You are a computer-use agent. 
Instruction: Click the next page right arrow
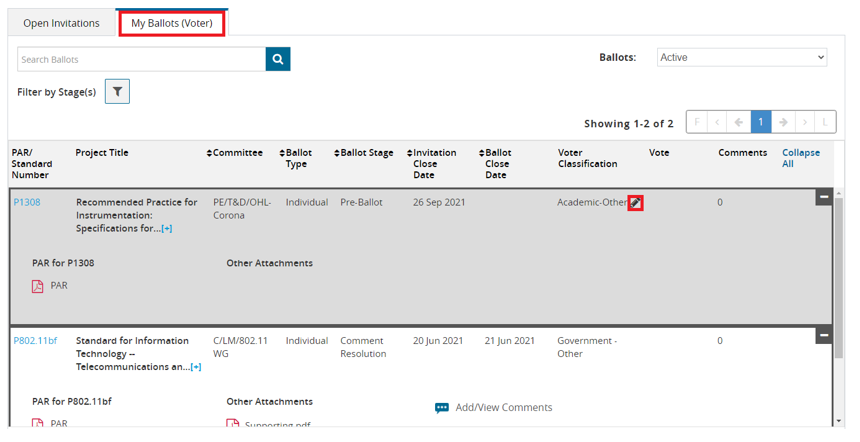(x=783, y=122)
